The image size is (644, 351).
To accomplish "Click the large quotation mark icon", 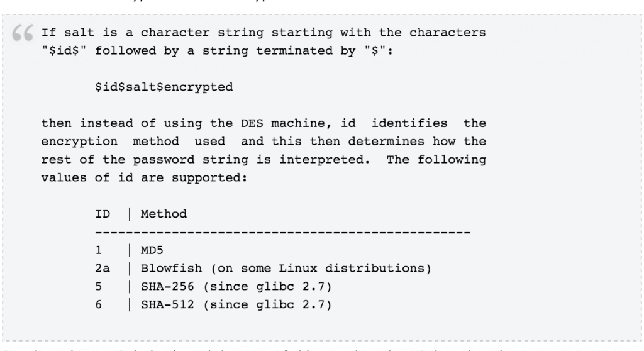I will pos(23,33).
